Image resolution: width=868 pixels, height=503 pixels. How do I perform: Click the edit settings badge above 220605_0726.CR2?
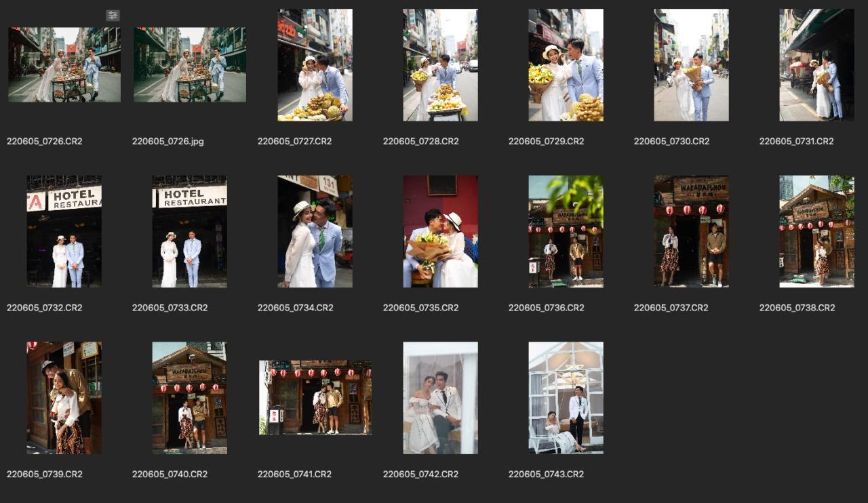tap(113, 16)
